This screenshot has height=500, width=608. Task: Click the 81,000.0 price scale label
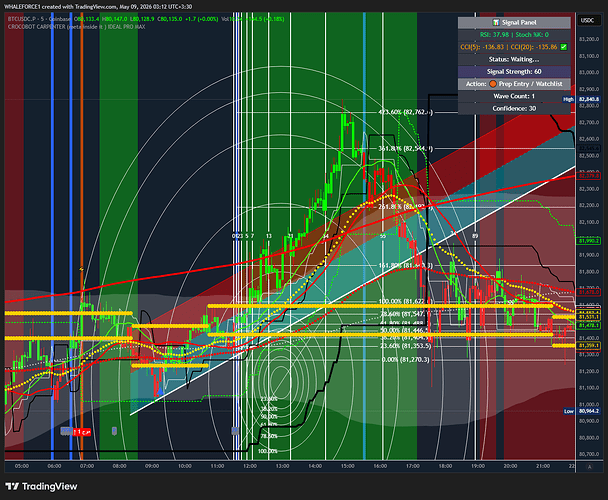(x=589, y=404)
